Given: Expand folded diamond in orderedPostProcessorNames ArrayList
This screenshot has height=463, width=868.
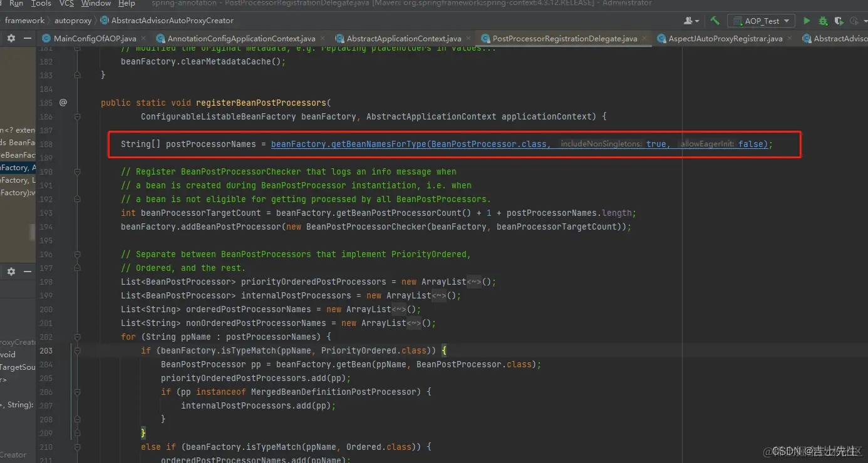Looking at the screenshot, I should click(x=399, y=310).
